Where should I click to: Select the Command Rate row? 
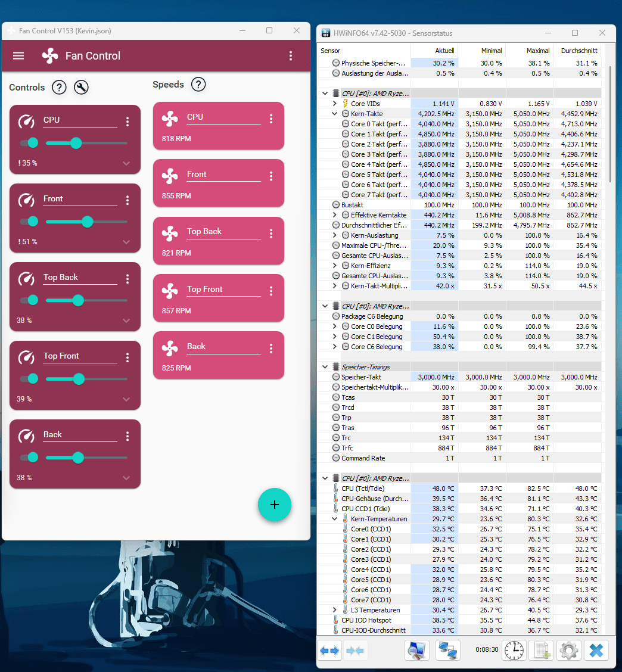459,458
